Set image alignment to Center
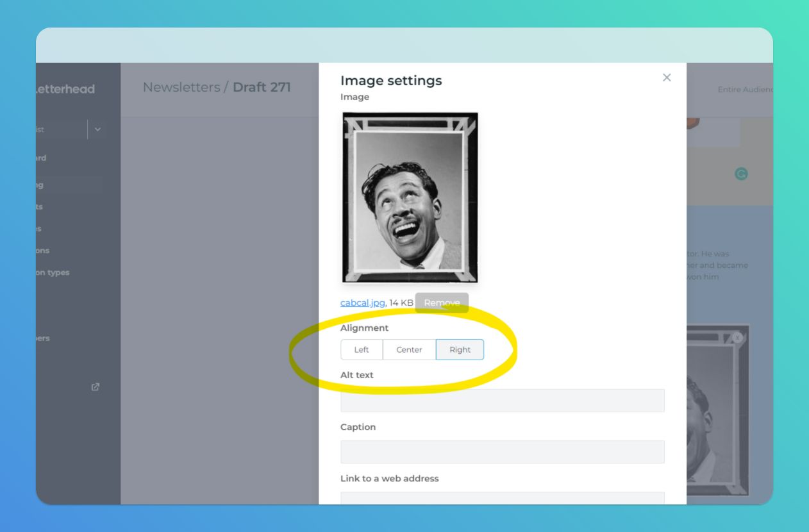Viewport: 809px width, 532px height. pos(409,349)
